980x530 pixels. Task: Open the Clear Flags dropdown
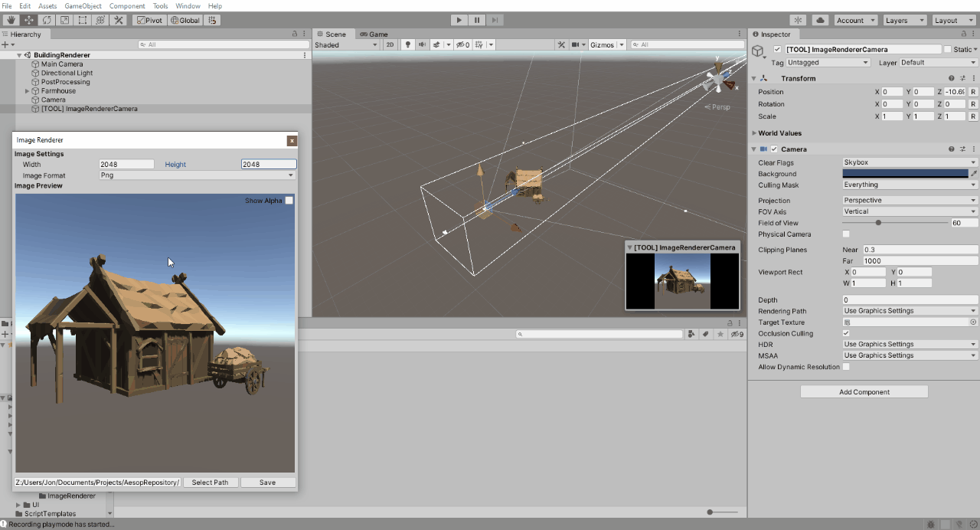(909, 162)
